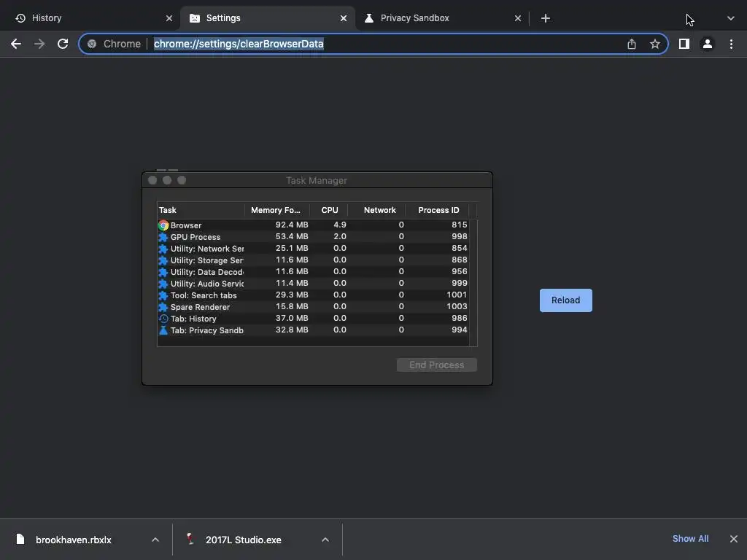Select the Tool: Search tabs row
Screen dimensions: 747x560
[x=313, y=295]
